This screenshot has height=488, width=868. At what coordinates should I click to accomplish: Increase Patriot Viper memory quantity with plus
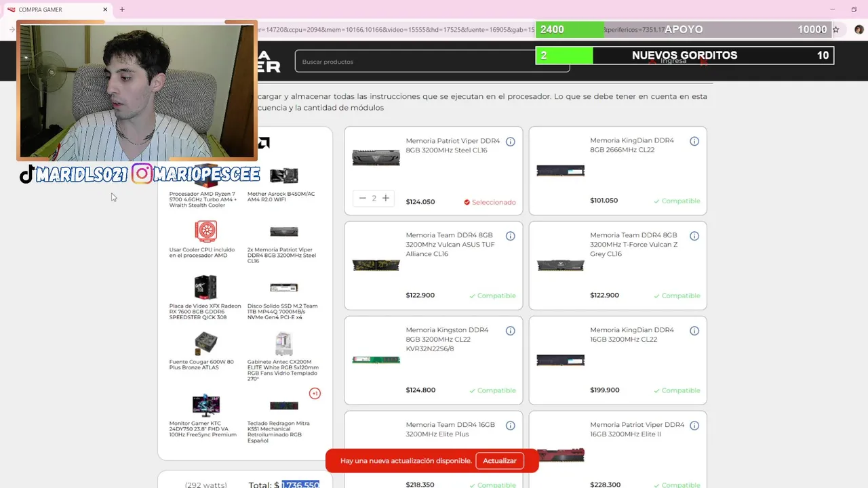pos(386,198)
